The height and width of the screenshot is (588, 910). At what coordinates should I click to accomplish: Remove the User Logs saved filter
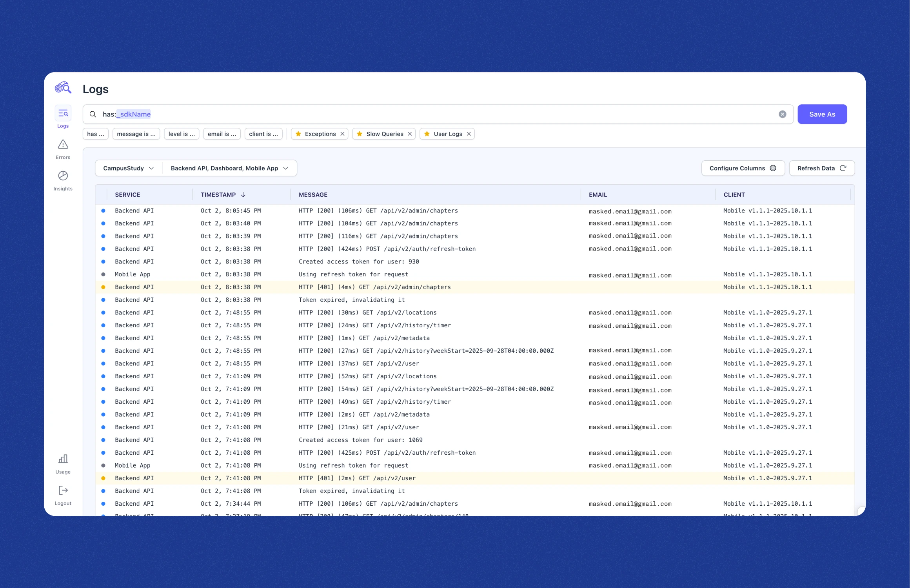click(469, 134)
